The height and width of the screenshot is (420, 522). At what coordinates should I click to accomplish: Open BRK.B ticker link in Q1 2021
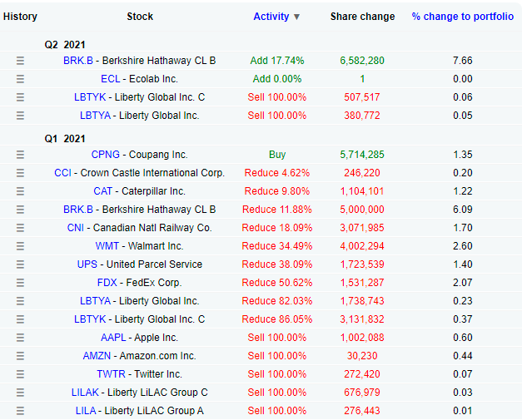point(78,210)
